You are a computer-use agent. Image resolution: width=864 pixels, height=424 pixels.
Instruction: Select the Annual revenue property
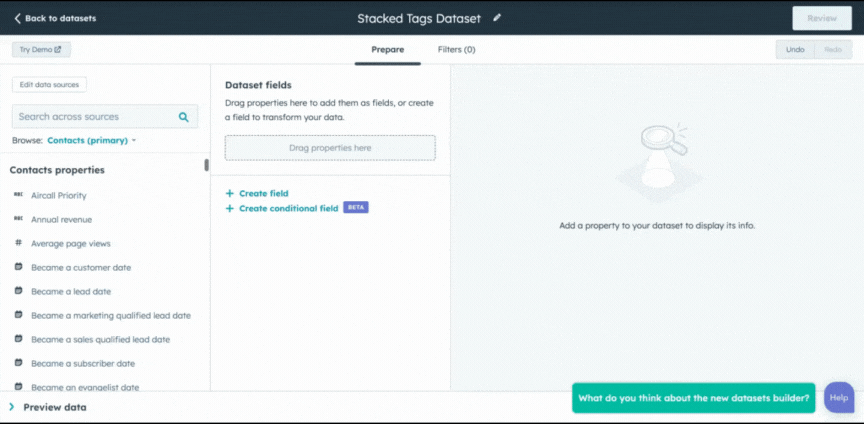61,220
